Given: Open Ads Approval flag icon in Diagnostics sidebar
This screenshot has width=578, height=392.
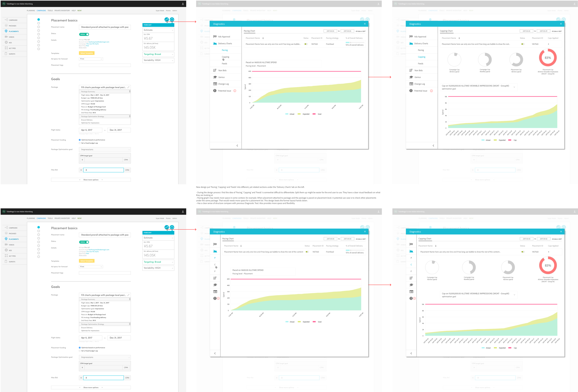Looking at the screenshot, I should point(215,36).
